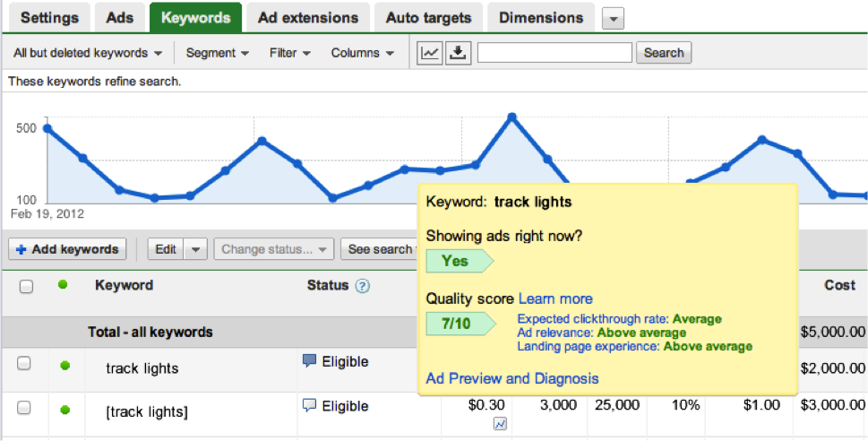Image resolution: width=868 pixels, height=441 pixels.
Task: Switch to the Ad extensions tab
Action: [307, 17]
